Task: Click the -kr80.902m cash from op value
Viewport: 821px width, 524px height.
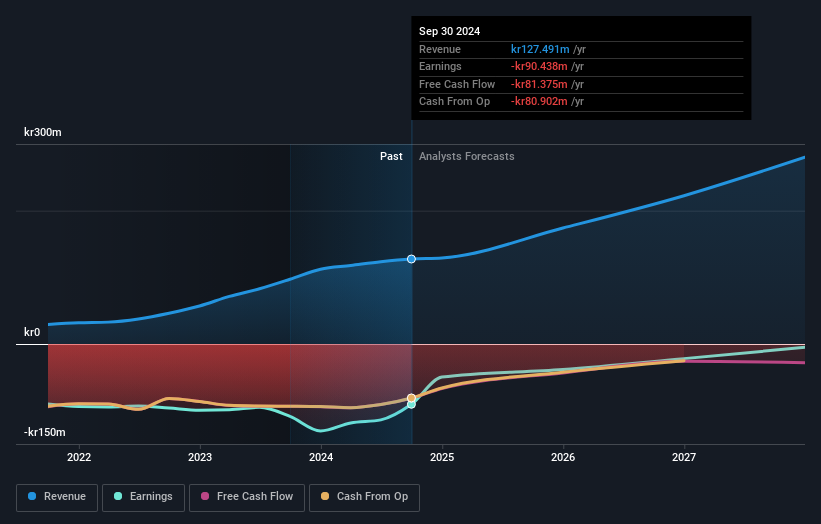Action: [539, 102]
